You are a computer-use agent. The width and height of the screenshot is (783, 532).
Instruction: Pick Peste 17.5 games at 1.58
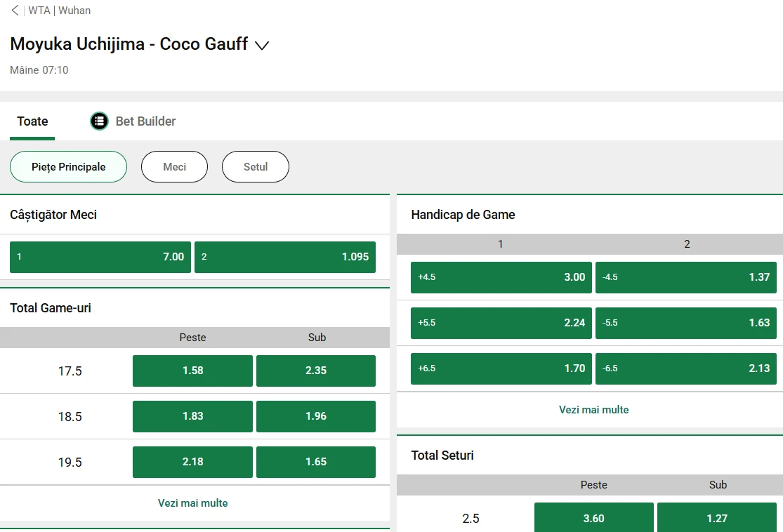[192, 371]
